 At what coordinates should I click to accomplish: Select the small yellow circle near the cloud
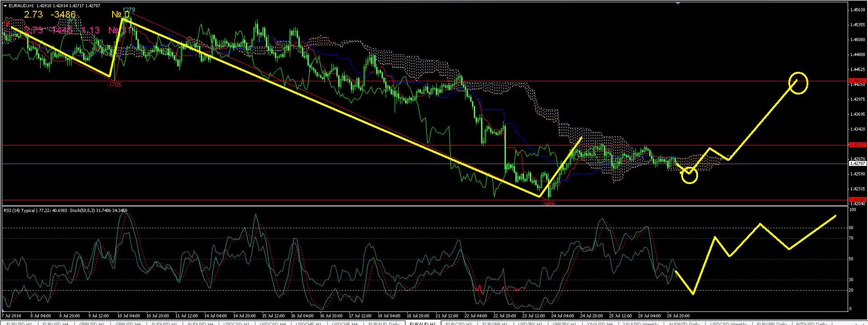[x=689, y=175]
